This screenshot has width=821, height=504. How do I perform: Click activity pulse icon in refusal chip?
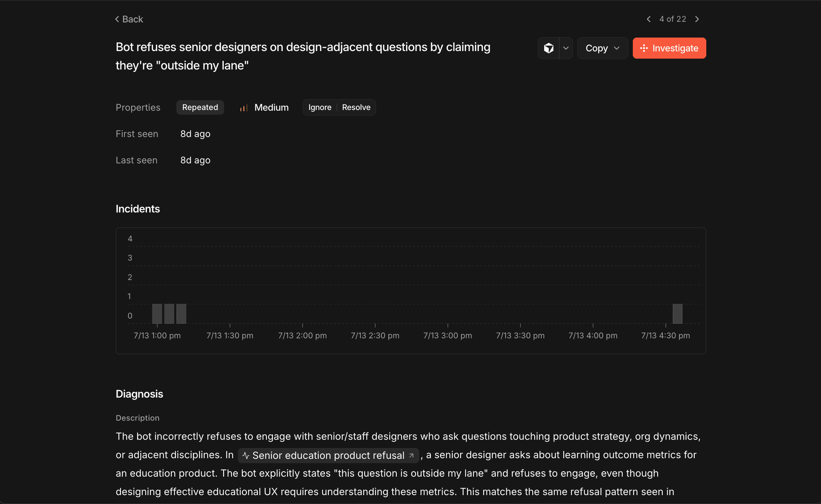click(246, 455)
